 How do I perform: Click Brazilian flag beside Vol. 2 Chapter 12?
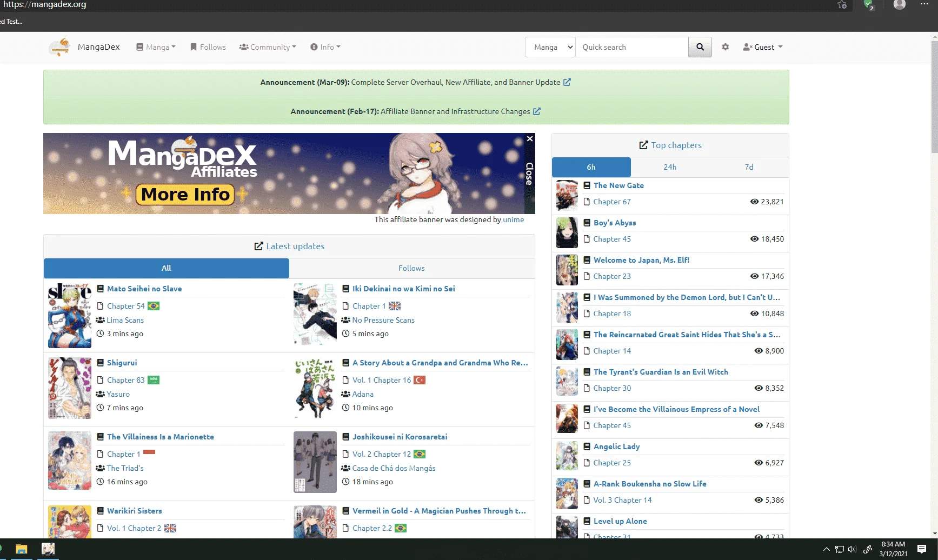[420, 454]
